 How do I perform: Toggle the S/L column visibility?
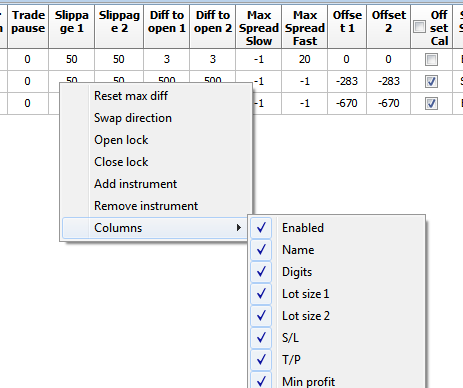point(337,338)
